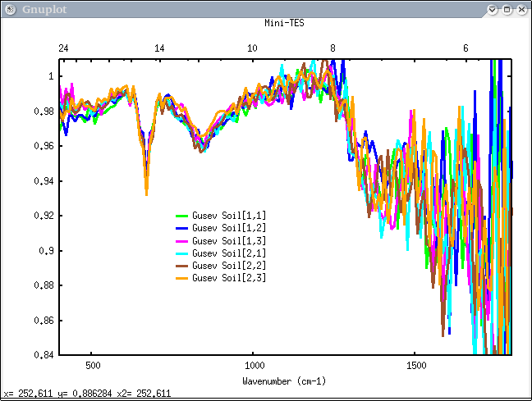Click the blue legend line sample
This screenshot has height=401, width=532.
click(182, 229)
